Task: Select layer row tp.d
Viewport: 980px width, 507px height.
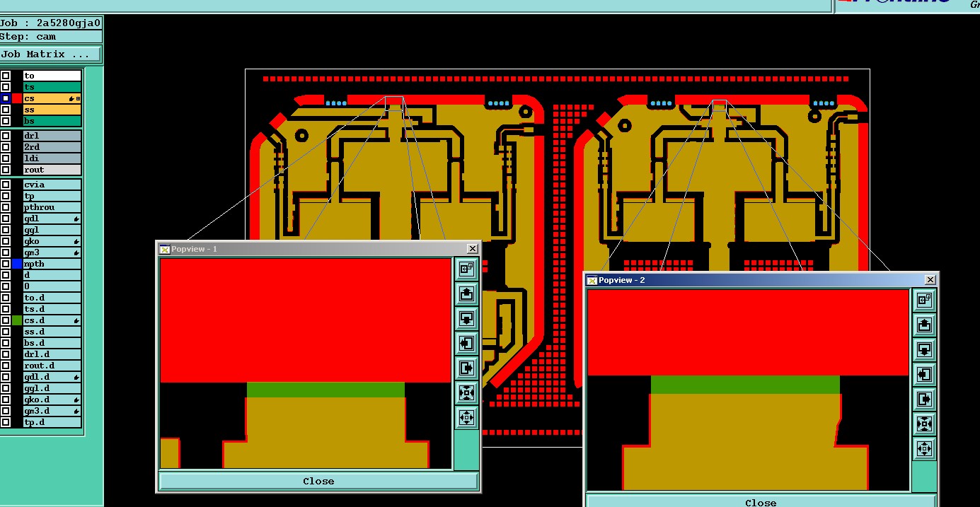Action: (52, 422)
